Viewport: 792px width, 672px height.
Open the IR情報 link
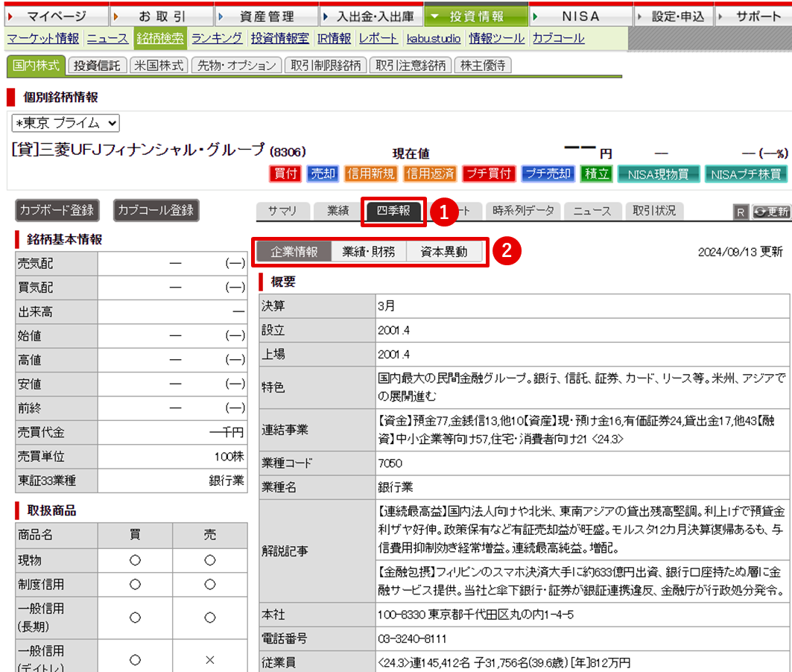click(x=334, y=39)
